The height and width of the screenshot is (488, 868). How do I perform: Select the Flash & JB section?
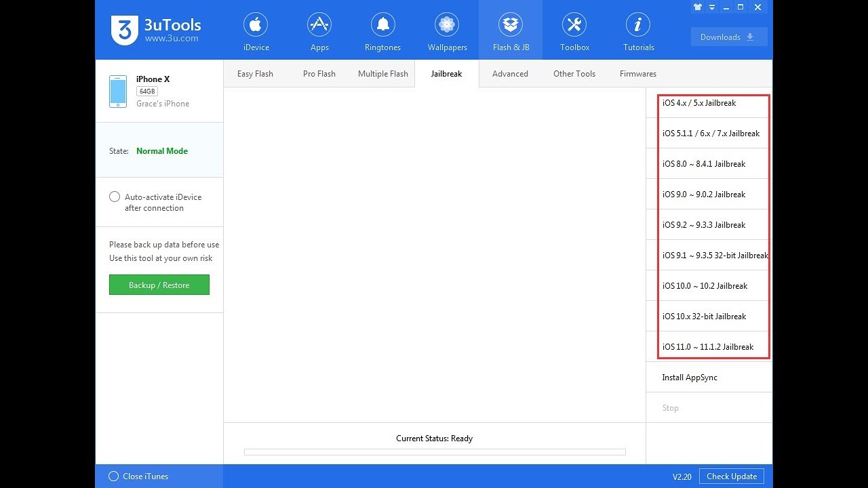511,31
